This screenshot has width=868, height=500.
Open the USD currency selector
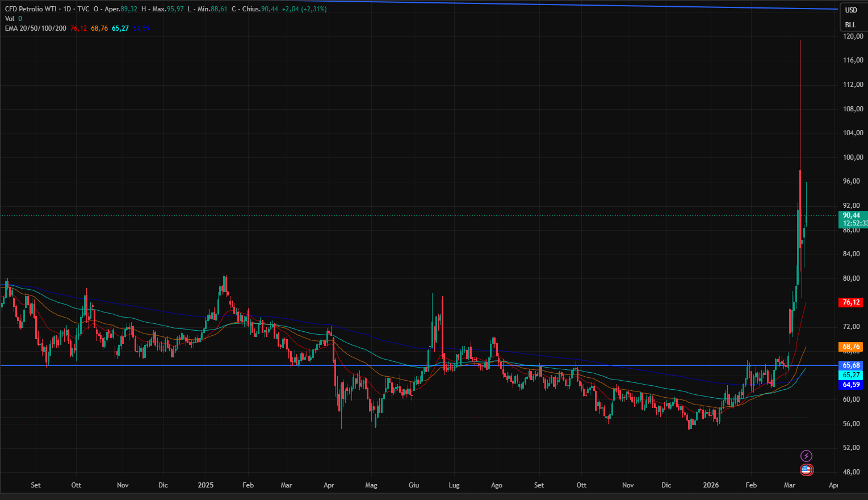point(851,10)
